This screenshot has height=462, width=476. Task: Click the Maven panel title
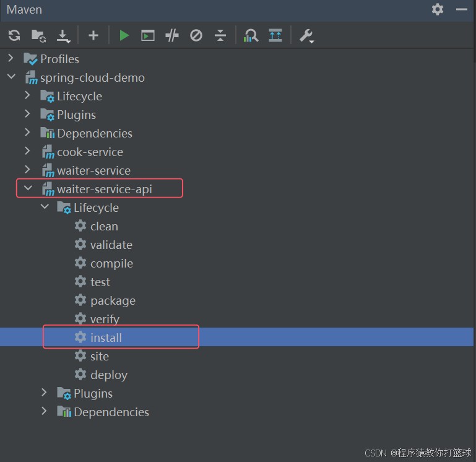pos(24,10)
